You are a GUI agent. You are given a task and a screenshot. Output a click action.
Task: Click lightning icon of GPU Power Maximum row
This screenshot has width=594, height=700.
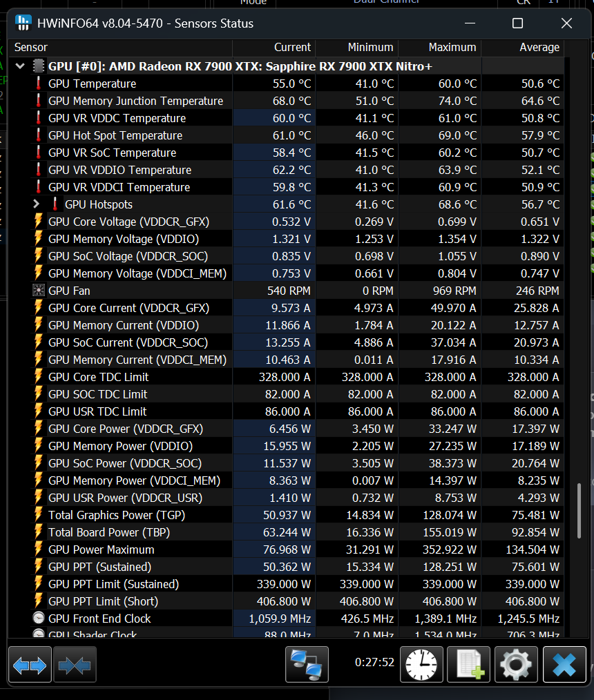pyautogui.click(x=39, y=549)
